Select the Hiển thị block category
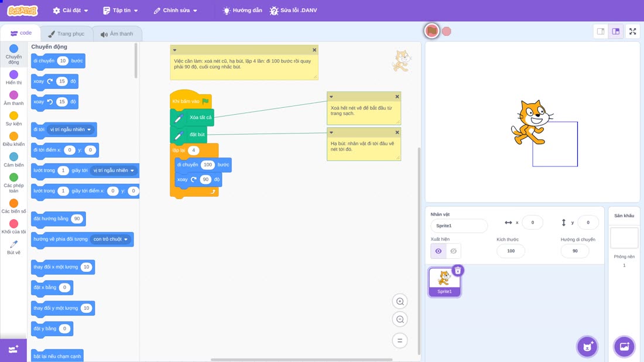Image resolution: width=644 pixels, height=362 pixels. pos(13,77)
